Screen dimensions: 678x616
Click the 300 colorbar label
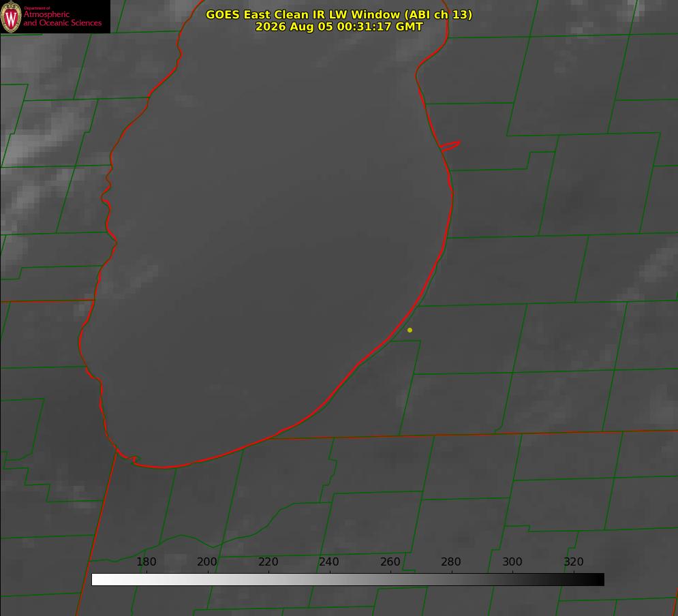tap(512, 561)
